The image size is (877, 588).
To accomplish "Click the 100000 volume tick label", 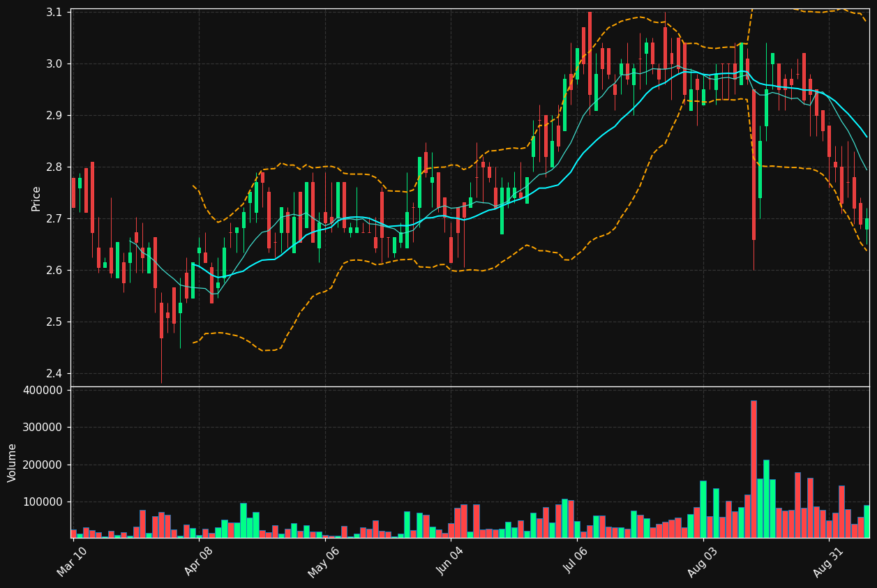I will 43,502.
